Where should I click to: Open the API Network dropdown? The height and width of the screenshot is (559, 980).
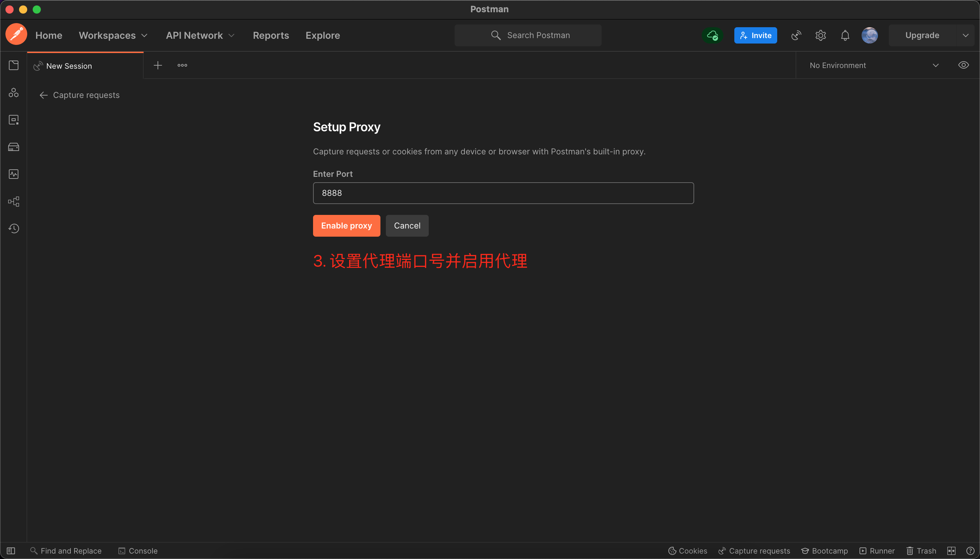coord(199,35)
